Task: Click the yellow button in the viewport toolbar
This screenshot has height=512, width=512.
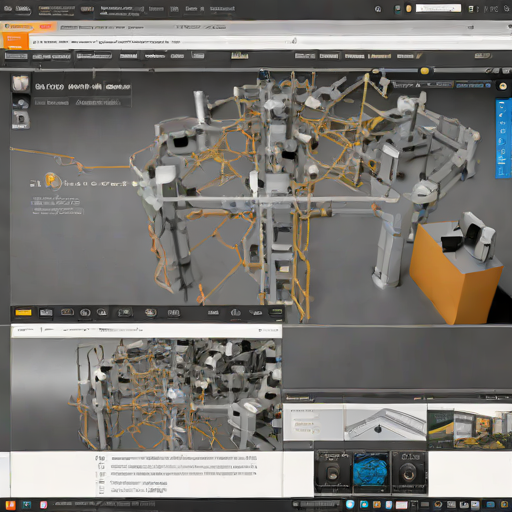Action: point(23,312)
